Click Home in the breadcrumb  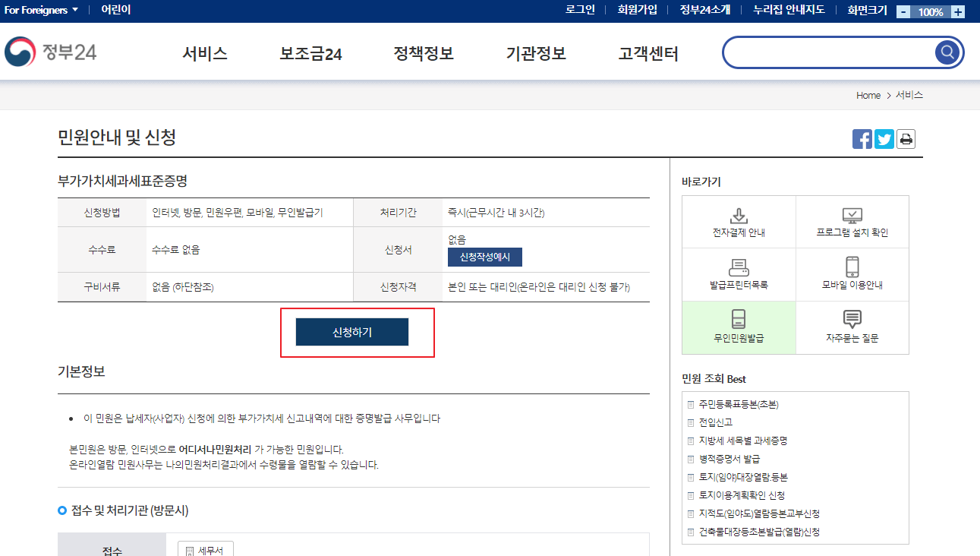868,95
